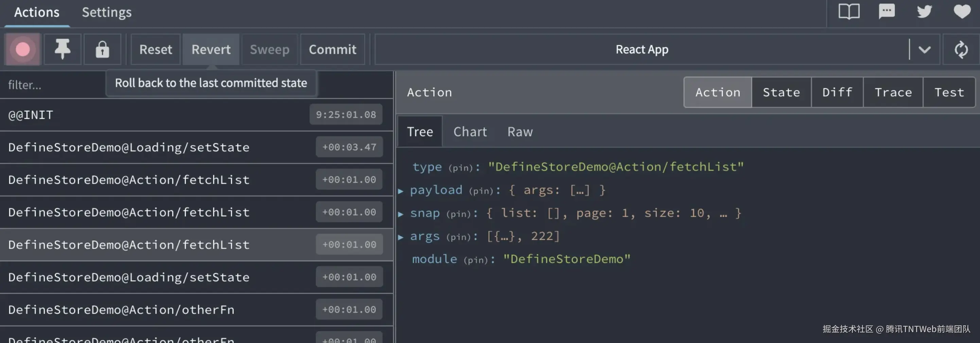Select the highlighted third fetchList action
This screenshot has height=343, width=980.
pyautogui.click(x=196, y=245)
